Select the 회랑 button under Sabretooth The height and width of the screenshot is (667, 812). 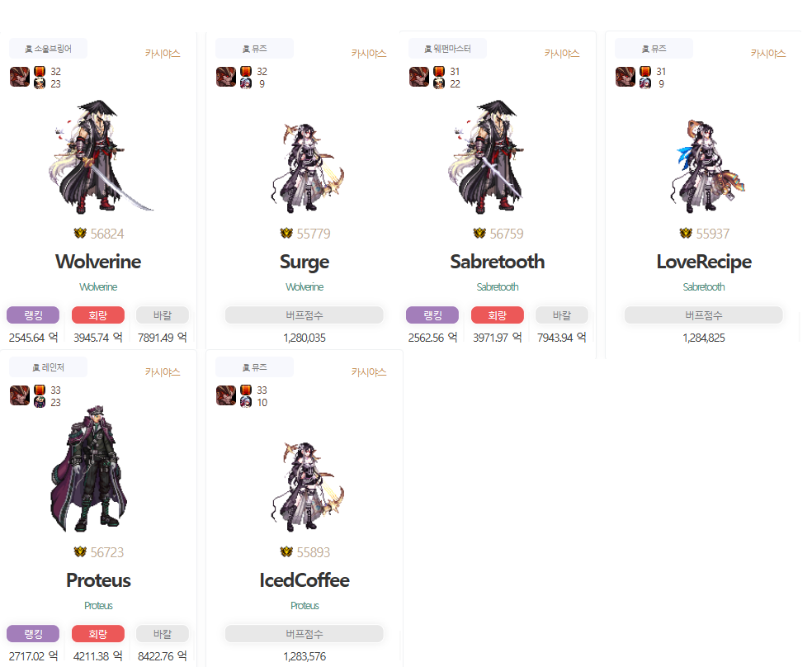497,315
